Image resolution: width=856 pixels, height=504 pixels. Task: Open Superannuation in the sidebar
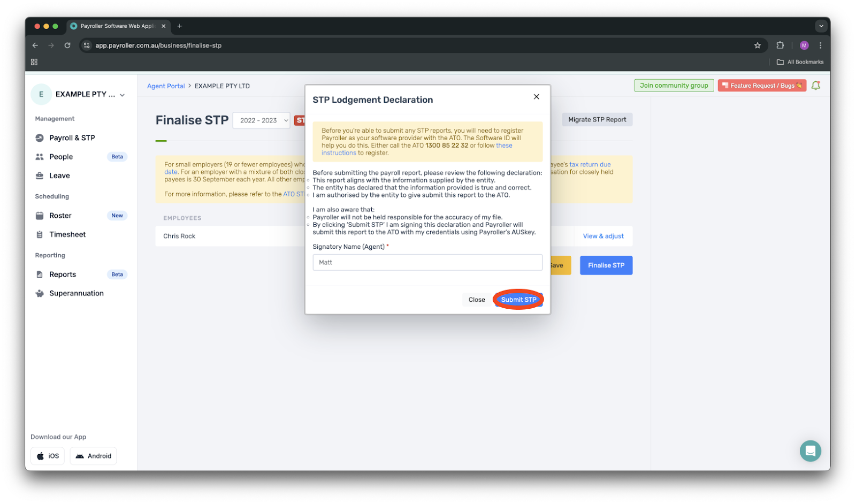(x=77, y=293)
